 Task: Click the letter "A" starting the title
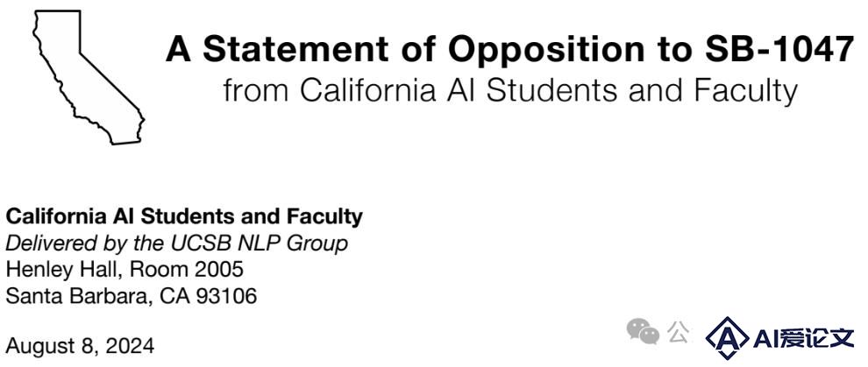178,49
